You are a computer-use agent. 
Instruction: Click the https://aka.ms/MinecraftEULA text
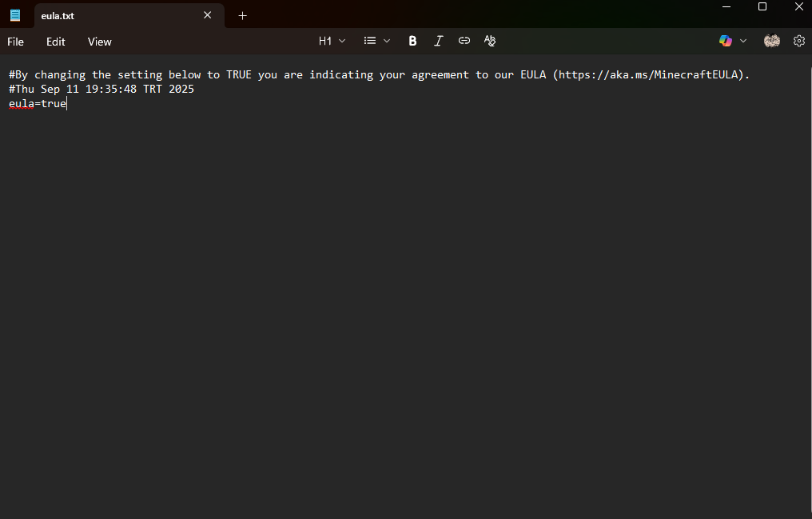648,74
